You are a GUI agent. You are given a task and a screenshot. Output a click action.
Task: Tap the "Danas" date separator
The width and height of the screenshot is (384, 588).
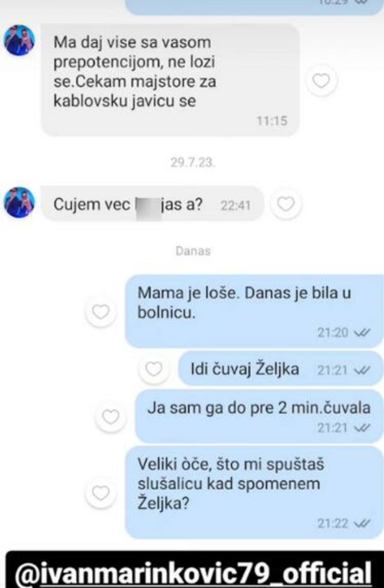[x=193, y=251]
